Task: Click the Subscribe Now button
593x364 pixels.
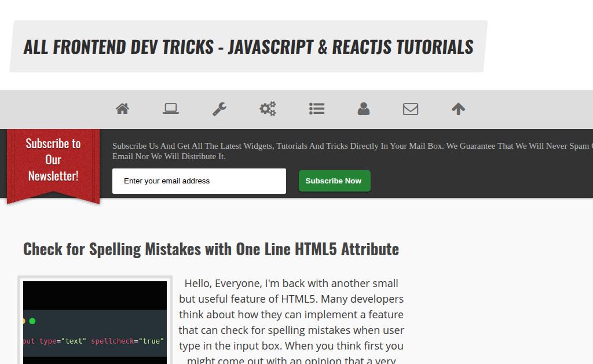Action: pos(334,181)
